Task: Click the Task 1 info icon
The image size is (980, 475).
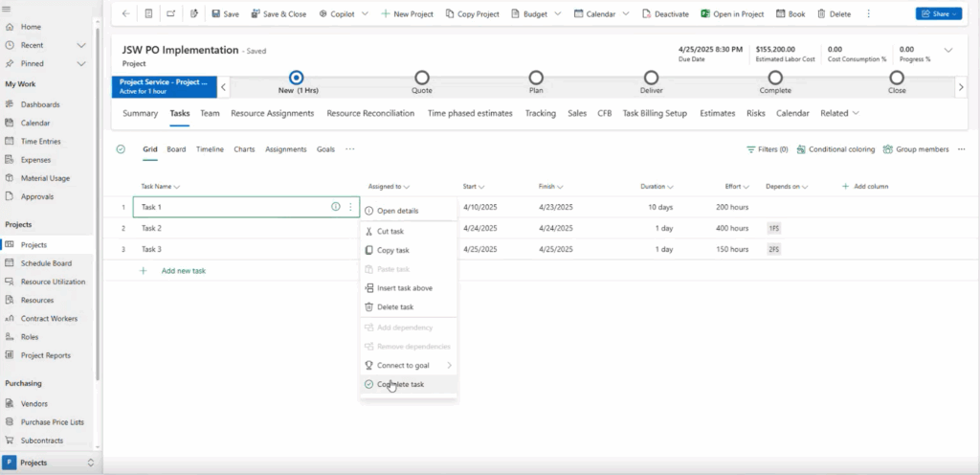Action: point(336,207)
